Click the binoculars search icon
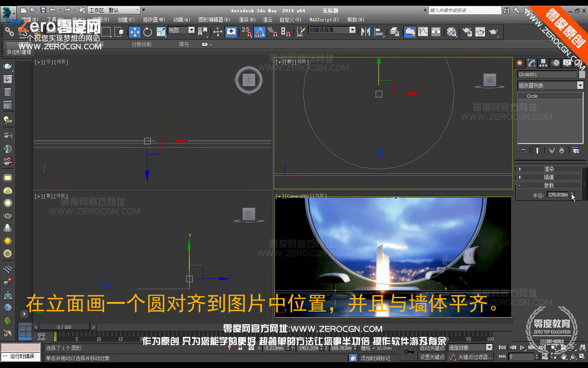This screenshot has width=588, height=368. pyautogui.click(x=507, y=11)
